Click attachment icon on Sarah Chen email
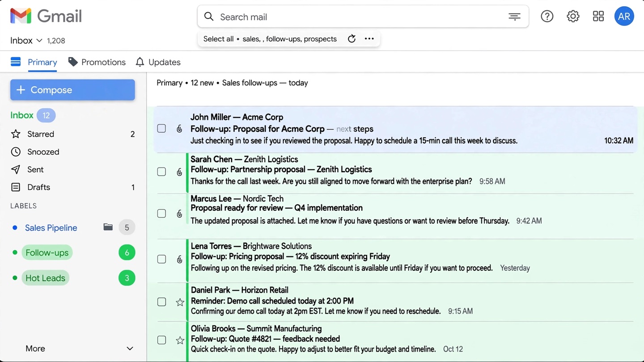Image resolution: width=644 pixels, height=362 pixels. 179,172
